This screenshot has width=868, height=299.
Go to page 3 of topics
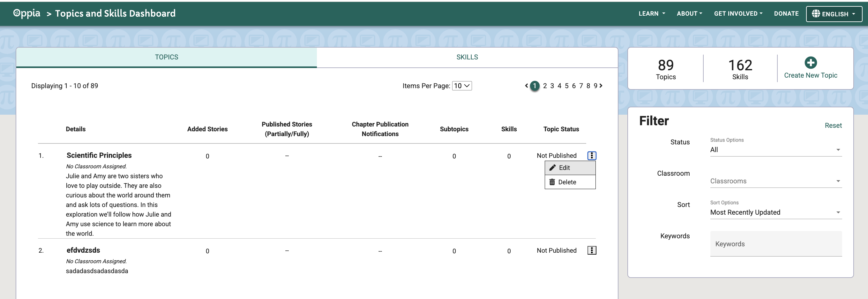coord(552,86)
